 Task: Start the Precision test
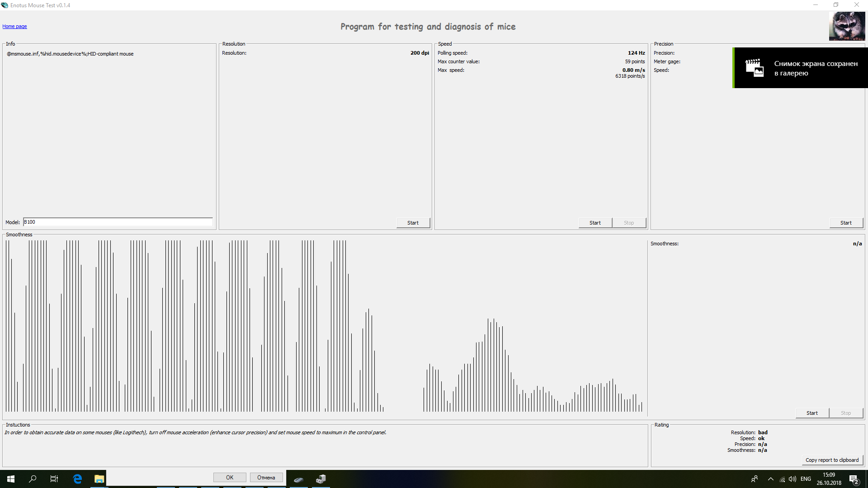click(845, 223)
